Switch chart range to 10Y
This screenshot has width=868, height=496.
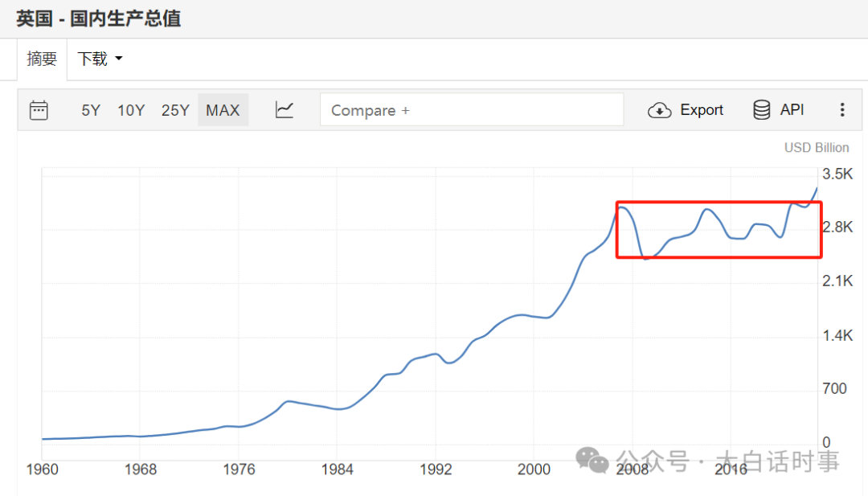[131, 110]
